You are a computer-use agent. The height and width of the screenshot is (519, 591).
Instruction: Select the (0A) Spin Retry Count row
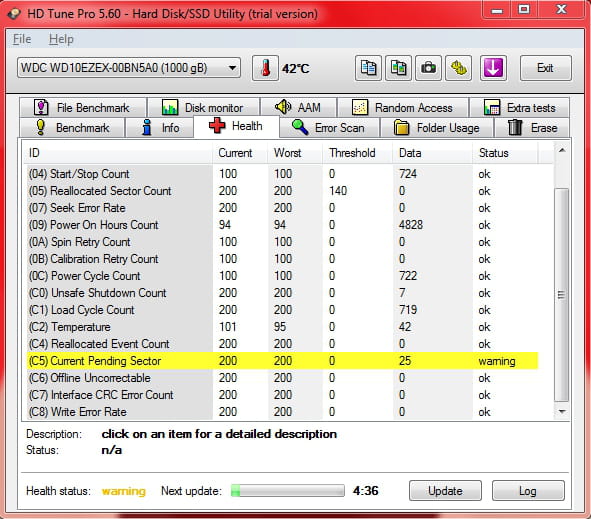click(281, 242)
